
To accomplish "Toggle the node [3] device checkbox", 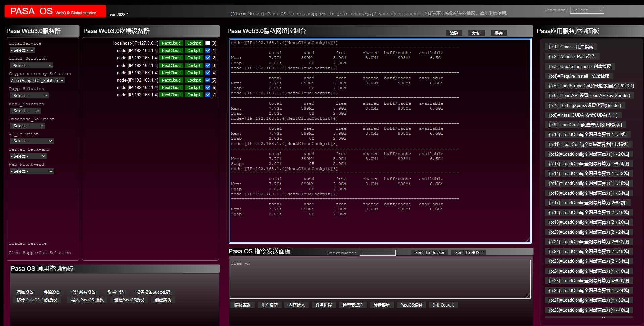I will coord(208,65).
